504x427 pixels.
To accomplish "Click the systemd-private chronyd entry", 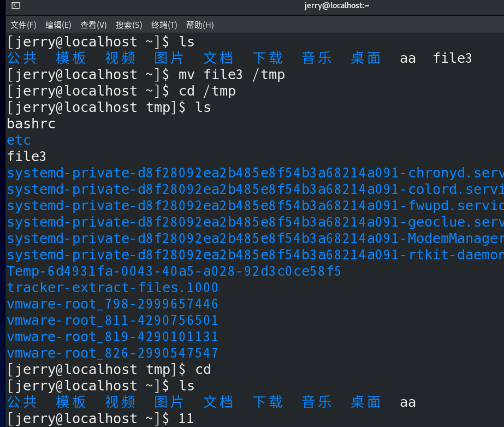I will 255,173.
